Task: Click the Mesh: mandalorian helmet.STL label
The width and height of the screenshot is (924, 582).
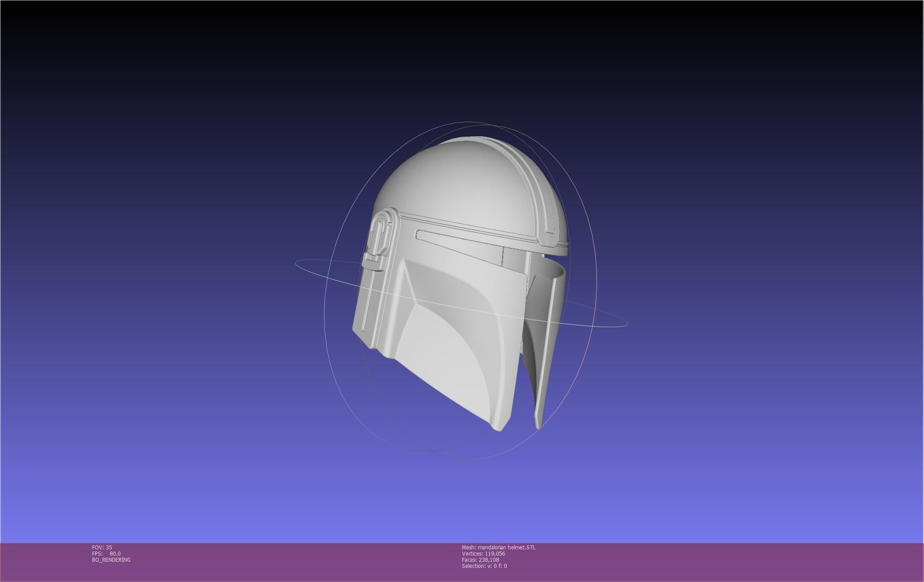Action: (x=499, y=547)
